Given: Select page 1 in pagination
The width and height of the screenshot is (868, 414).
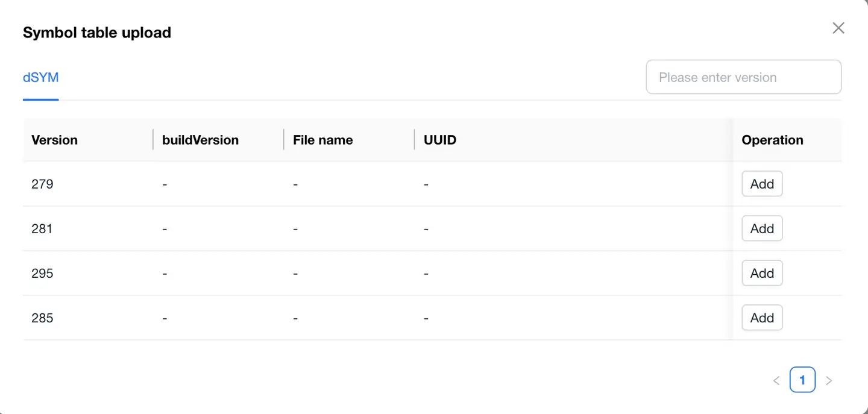Looking at the screenshot, I should [x=802, y=380].
